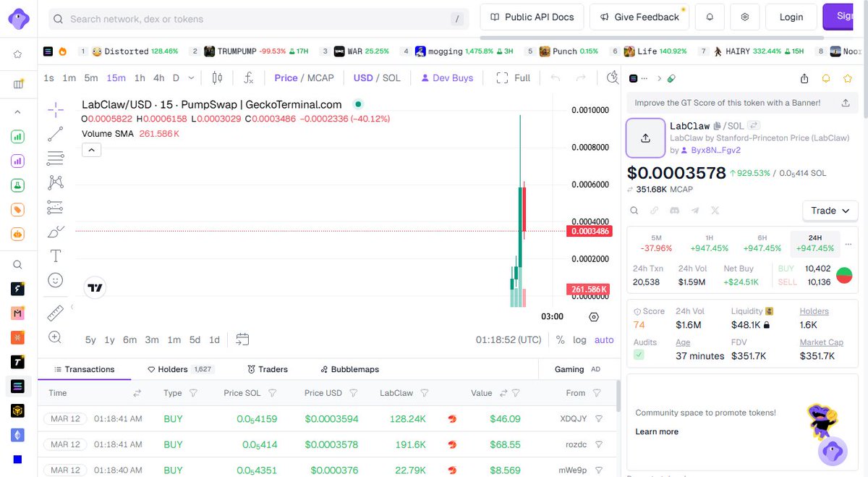Click the sidebar search magnifier icon
The height and width of the screenshot is (477, 868).
18,265
